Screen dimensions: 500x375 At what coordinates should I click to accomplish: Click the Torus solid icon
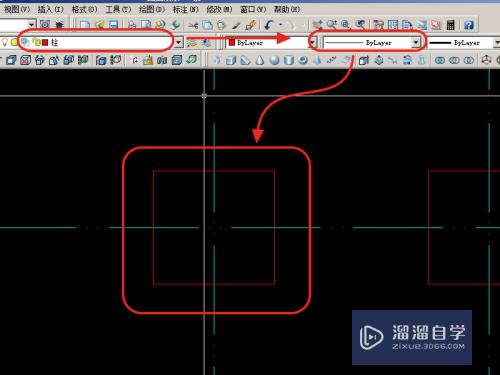[x=303, y=60]
